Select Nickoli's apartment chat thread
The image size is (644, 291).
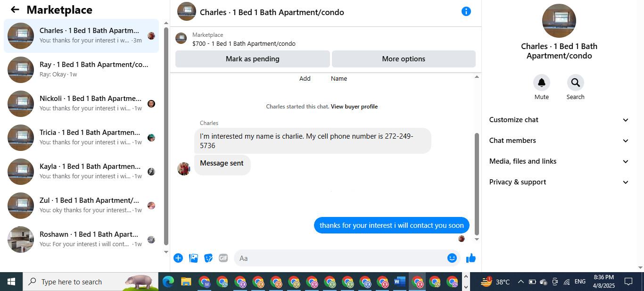coord(81,104)
